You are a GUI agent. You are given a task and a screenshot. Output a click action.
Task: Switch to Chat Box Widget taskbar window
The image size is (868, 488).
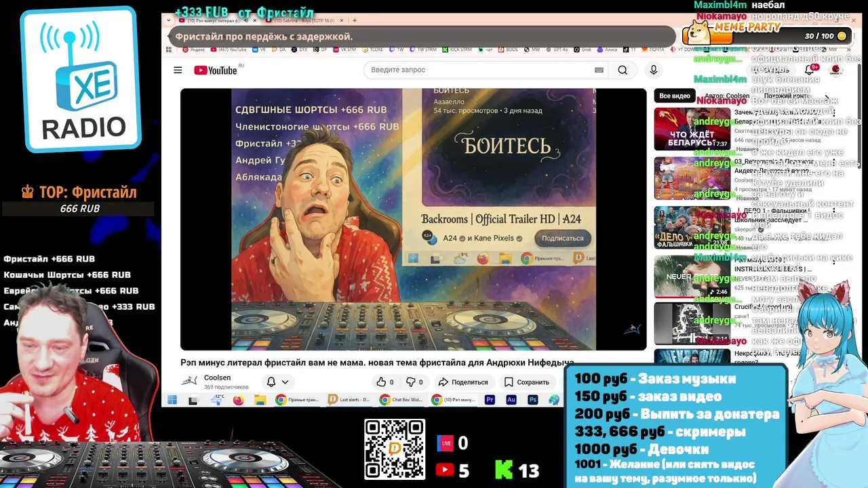pos(401,400)
